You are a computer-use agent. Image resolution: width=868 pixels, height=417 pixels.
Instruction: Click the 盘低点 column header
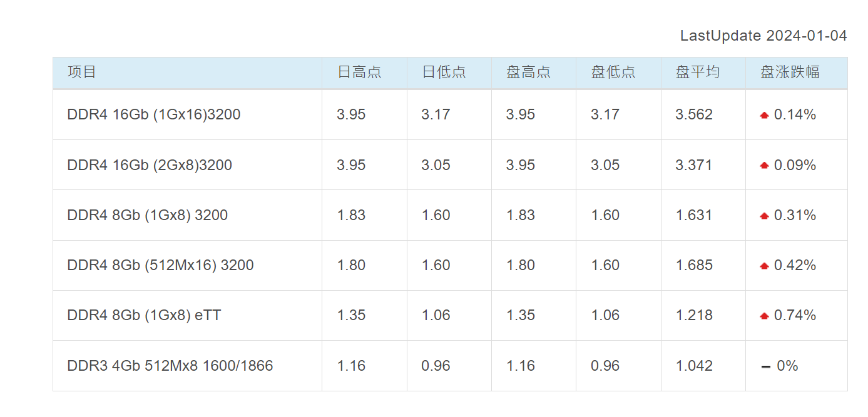point(613,72)
